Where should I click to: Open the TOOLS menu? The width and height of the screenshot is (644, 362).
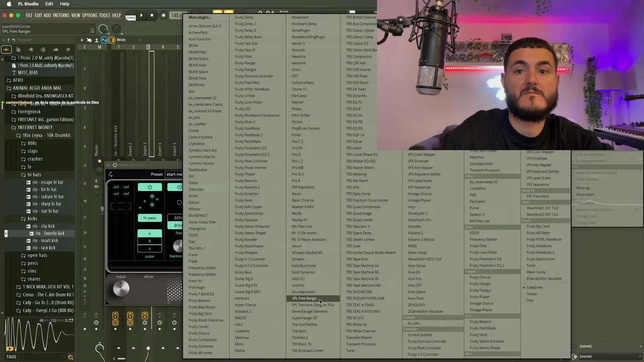tap(105, 16)
